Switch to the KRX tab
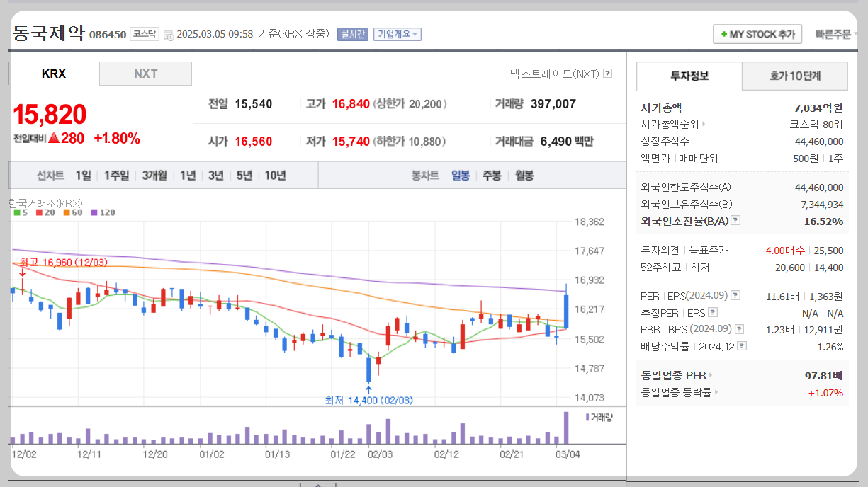The height and width of the screenshot is (487, 868). pyautogui.click(x=54, y=74)
